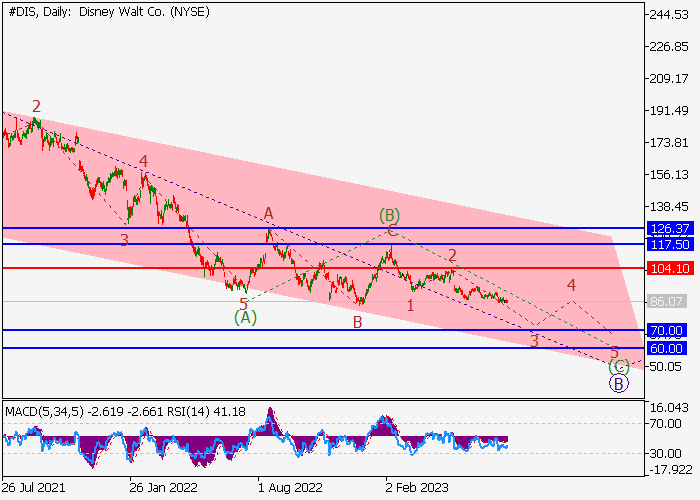The height and width of the screenshot is (500, 700).
Task: Select the blue 126.37 price level label
Action: pyautogui.click(x=670, y=229)
